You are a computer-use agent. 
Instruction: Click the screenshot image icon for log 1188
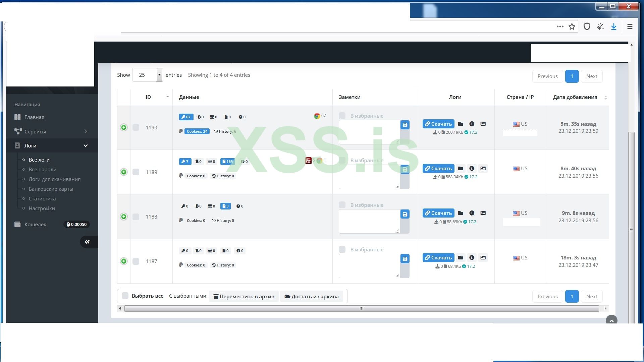tap(483, 213)
